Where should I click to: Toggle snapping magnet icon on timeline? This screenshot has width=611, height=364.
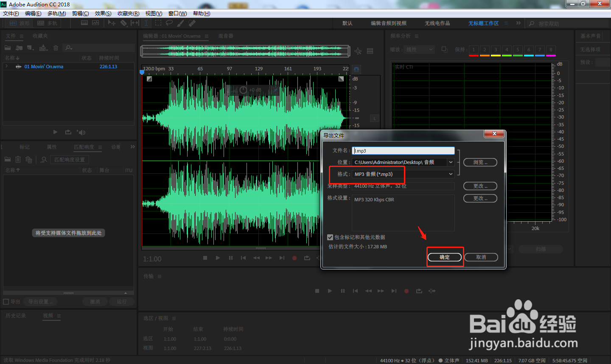click(x=356, y=69)
